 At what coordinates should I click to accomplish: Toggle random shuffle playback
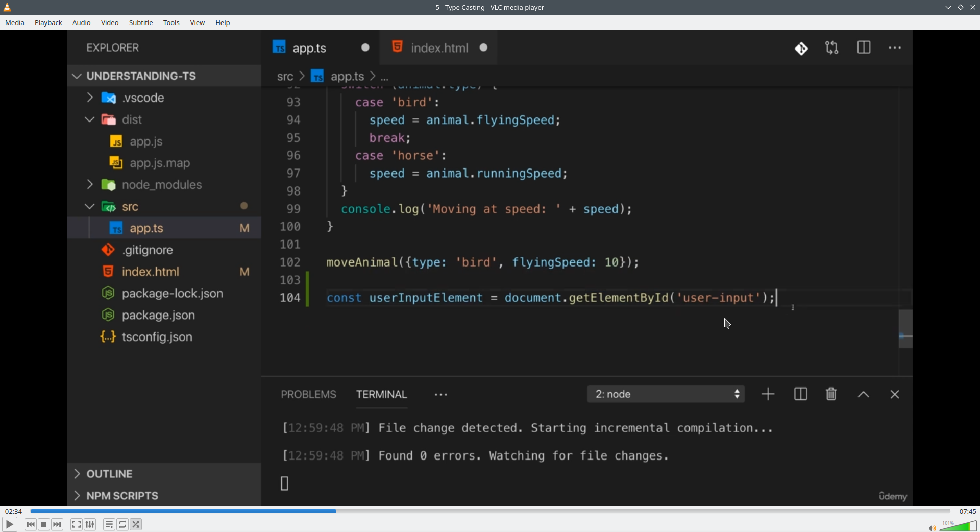tap(136, 524)
